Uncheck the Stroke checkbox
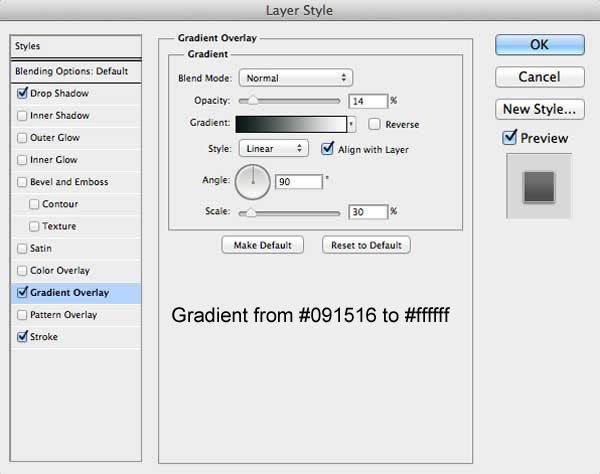This screenshot has width=600, height=474. click(22, 337)
